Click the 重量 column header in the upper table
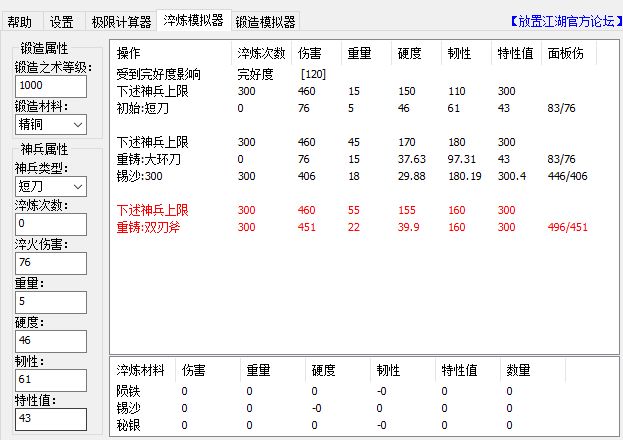623x440 pixels. (366, 53)
